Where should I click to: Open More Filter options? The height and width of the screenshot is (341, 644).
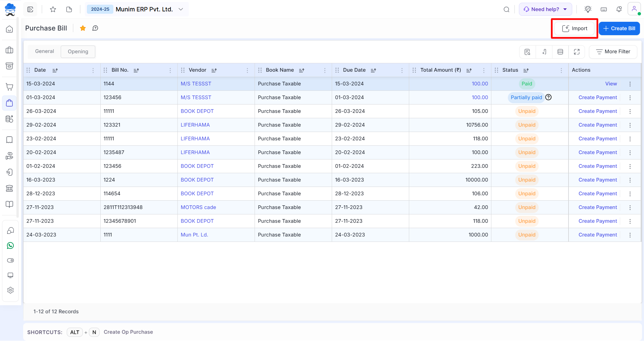[613, 52]
